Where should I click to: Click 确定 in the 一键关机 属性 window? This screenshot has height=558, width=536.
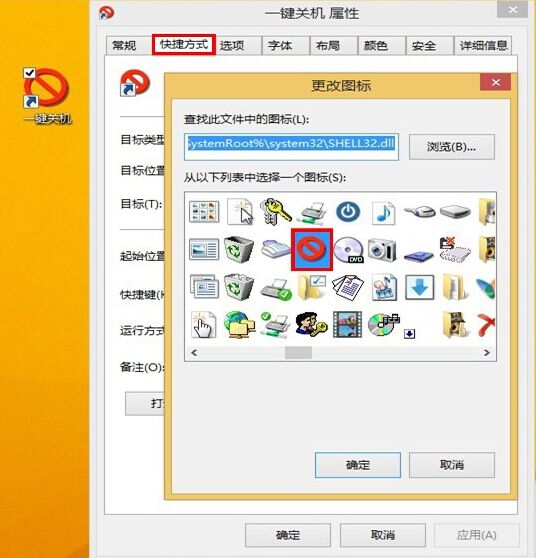(x=288, y=535)
